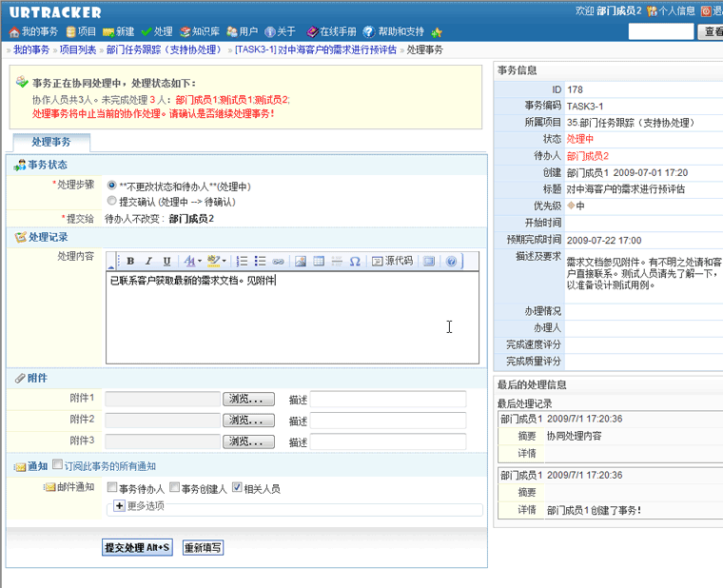
Task: Click the top-right search input box
Action: tap(661, 31)
